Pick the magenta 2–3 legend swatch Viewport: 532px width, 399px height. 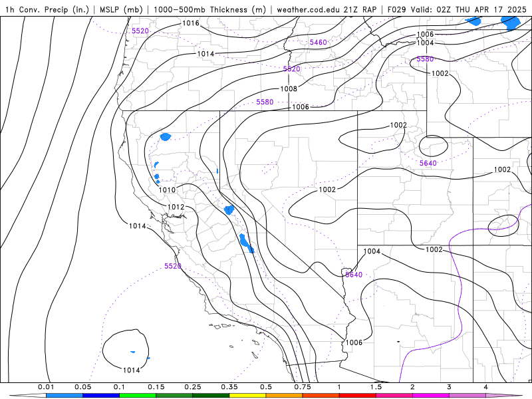click(431, 396)
